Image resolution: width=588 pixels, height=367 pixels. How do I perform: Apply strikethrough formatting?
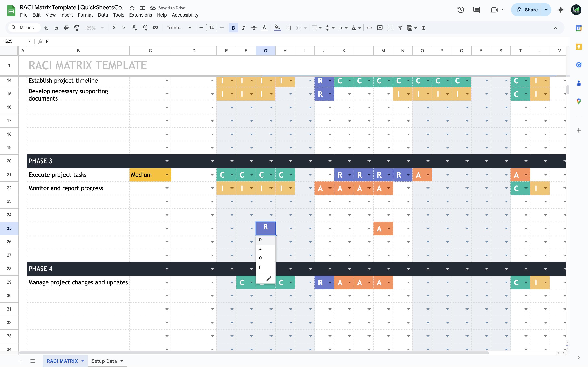[254, 28]
